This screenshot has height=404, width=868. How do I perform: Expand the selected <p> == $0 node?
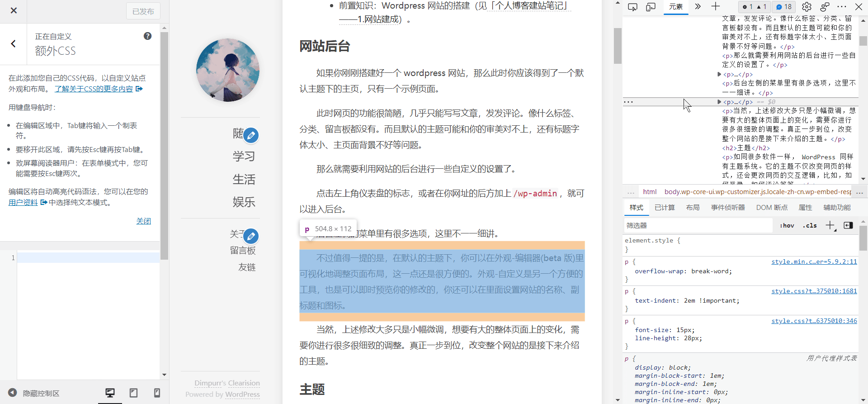pyautogui.click(x=719, y=102)
